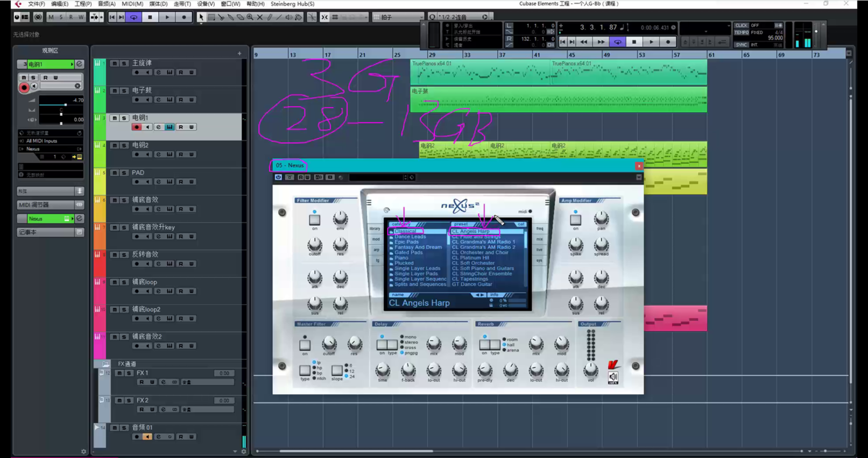Close the Nexus plugin window

(x=639, y=166)
